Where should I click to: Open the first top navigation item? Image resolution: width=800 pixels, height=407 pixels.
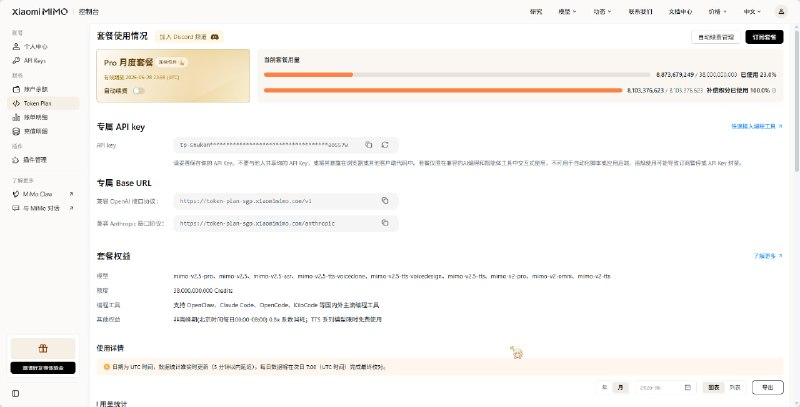[536, 12]
